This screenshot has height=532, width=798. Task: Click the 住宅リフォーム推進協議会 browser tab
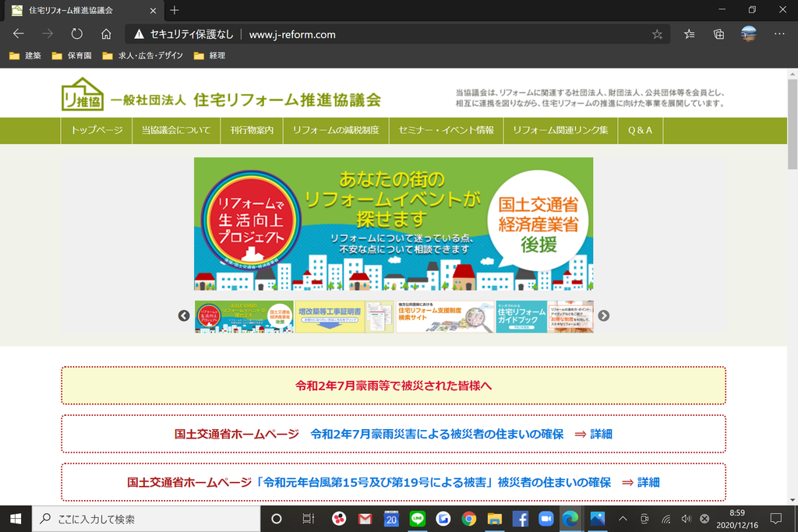[x=78, y=12]
